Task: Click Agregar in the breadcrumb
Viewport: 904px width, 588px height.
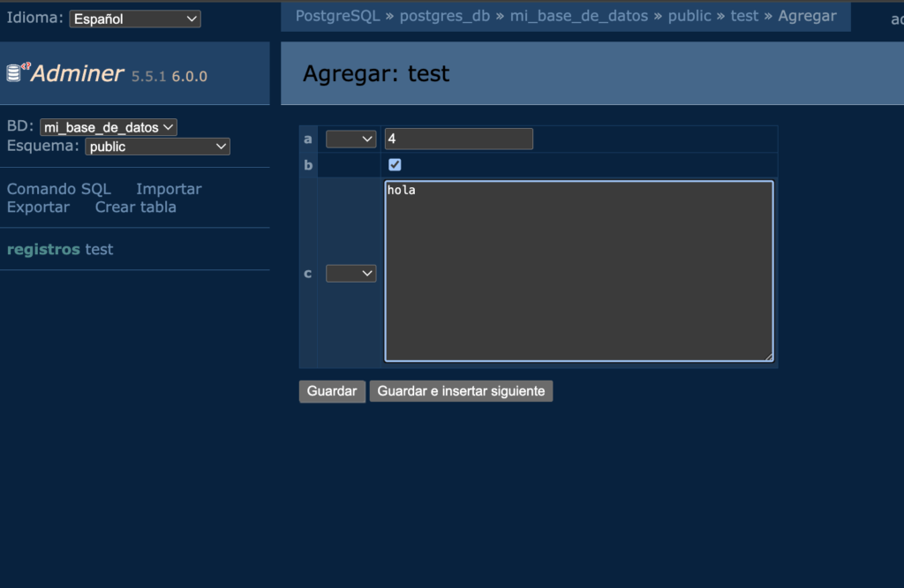Action: 807,16
